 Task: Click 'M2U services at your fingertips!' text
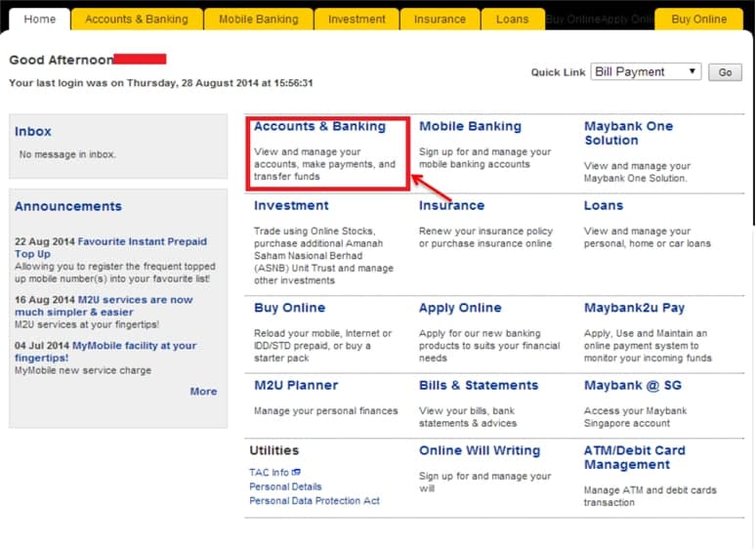(x=87, y=325)
